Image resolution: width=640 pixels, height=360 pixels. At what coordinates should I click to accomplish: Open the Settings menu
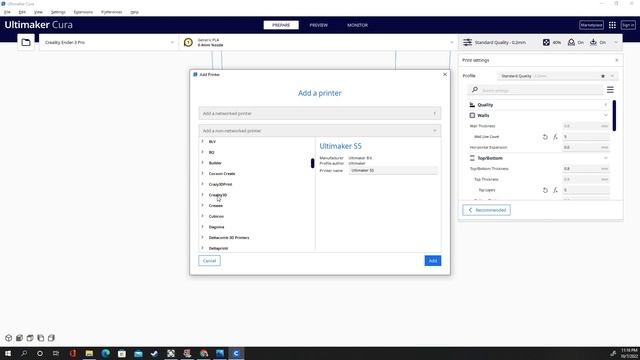click(x=58, y=12)
